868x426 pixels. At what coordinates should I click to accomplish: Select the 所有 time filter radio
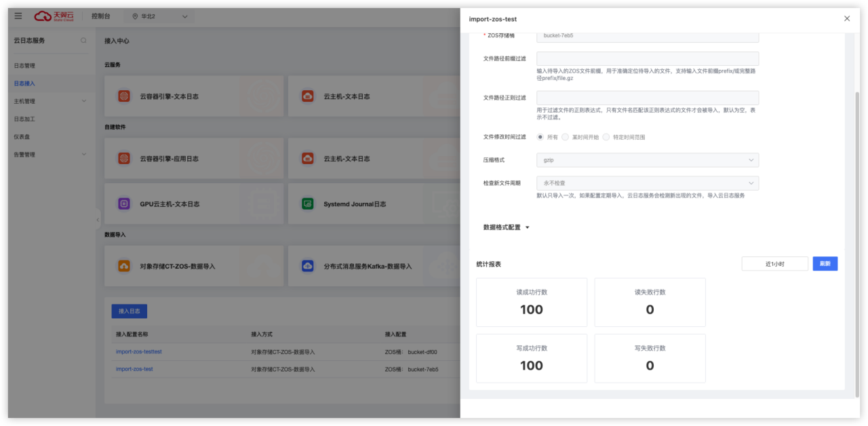click(x=540, y=137)
